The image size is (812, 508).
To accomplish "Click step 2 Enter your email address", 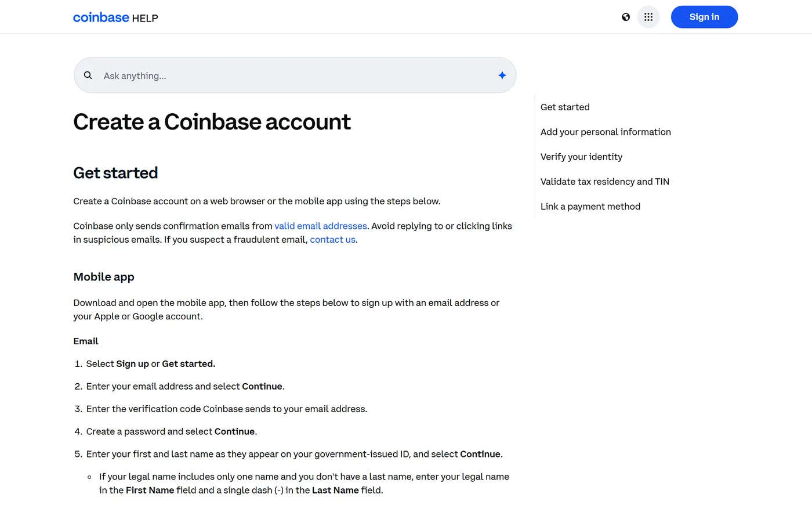I will [x=186, y=387].
